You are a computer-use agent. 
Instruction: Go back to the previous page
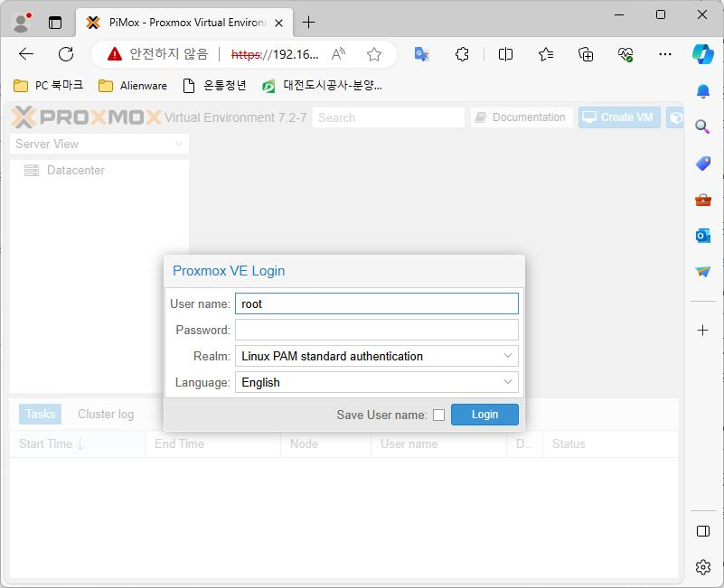[26, 54]
